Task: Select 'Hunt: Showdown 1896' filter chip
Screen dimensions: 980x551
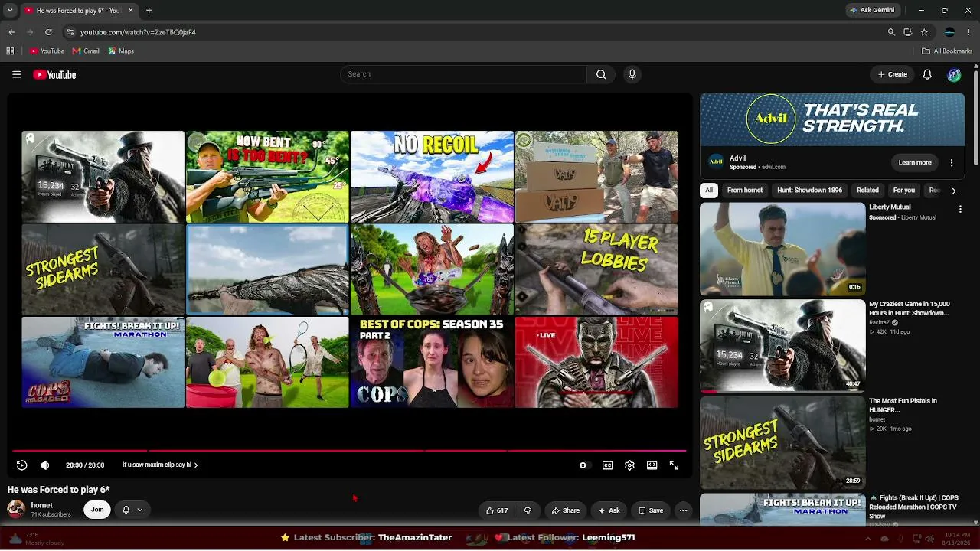Action: click(x=809, y=191)
